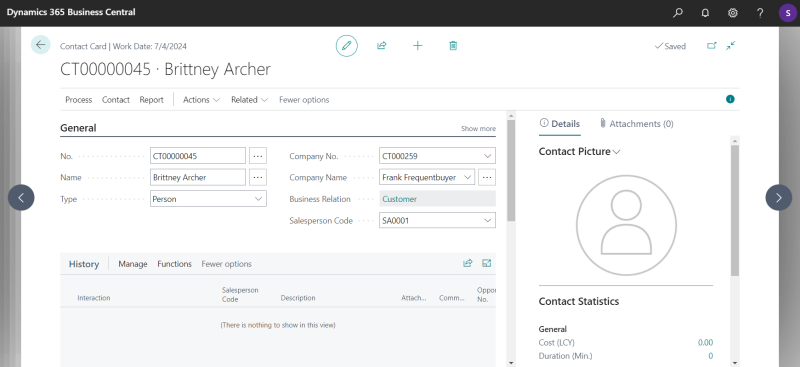Open the Customer business relation link

[399, 199]
